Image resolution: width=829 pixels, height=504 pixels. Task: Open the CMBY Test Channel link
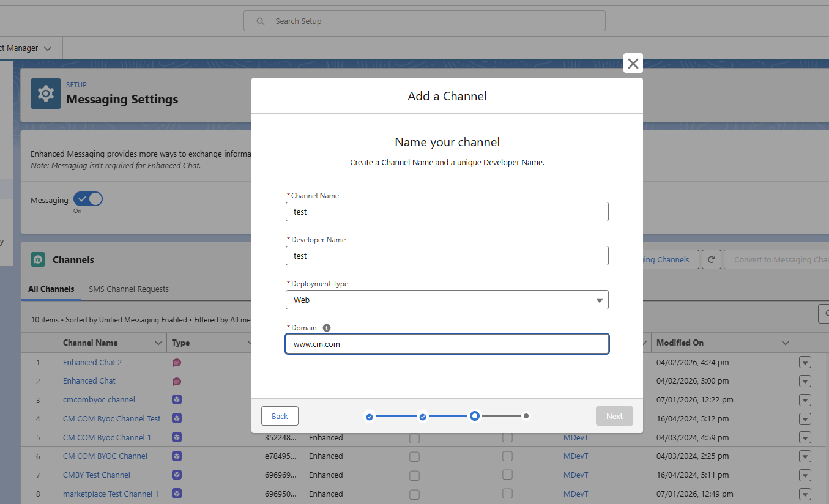point(97,475)
